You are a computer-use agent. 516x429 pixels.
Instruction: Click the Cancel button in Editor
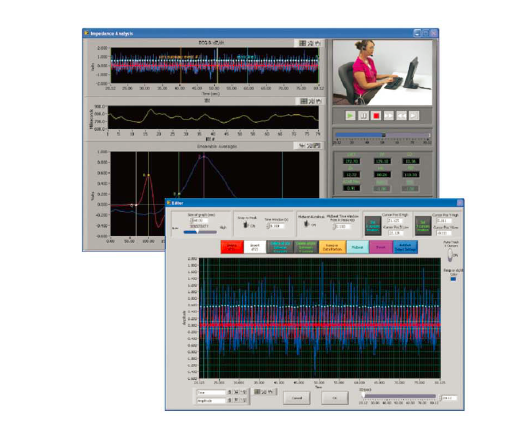[x=297, y=398]
